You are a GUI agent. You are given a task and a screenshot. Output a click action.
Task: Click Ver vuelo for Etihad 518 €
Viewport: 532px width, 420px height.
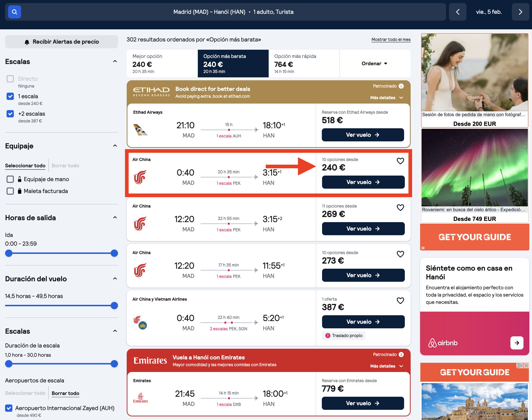(363, 135)
